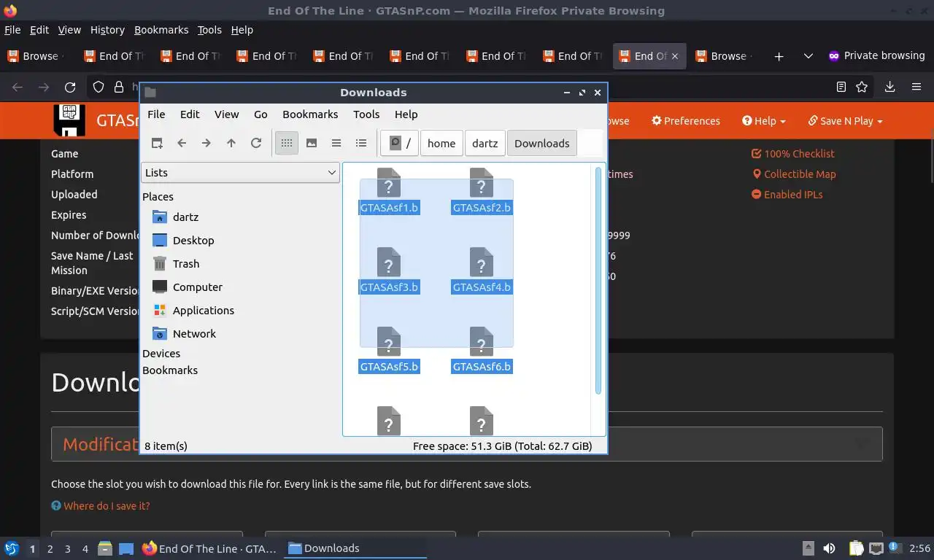Click the Private browsing indicator

[x=876, y=56]
